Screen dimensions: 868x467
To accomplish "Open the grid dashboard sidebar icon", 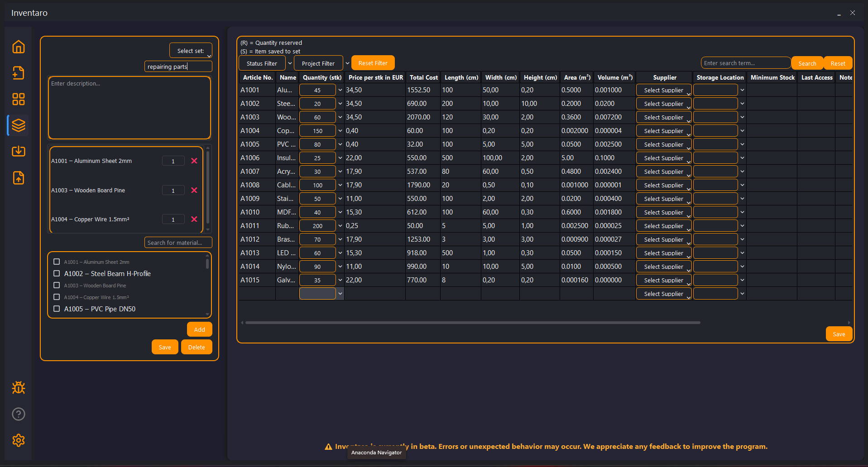I will pos(19,99).
